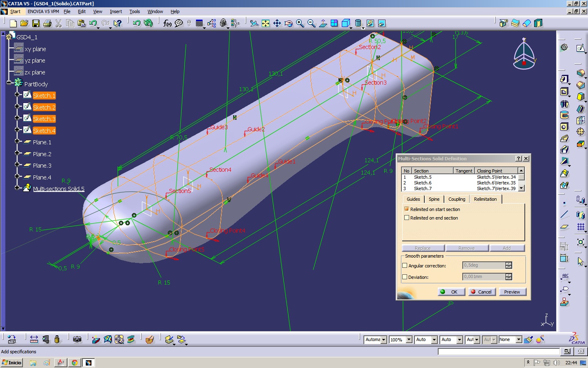The height and width of the screenshot is (368, 588).
Task: Click the Normal View icon
Action: [x=323, y=23]
